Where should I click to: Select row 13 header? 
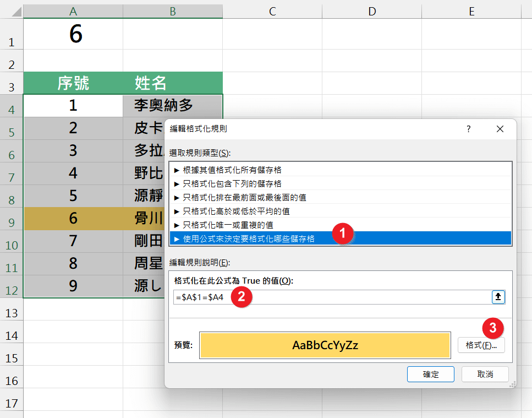(x=12, y=313)
